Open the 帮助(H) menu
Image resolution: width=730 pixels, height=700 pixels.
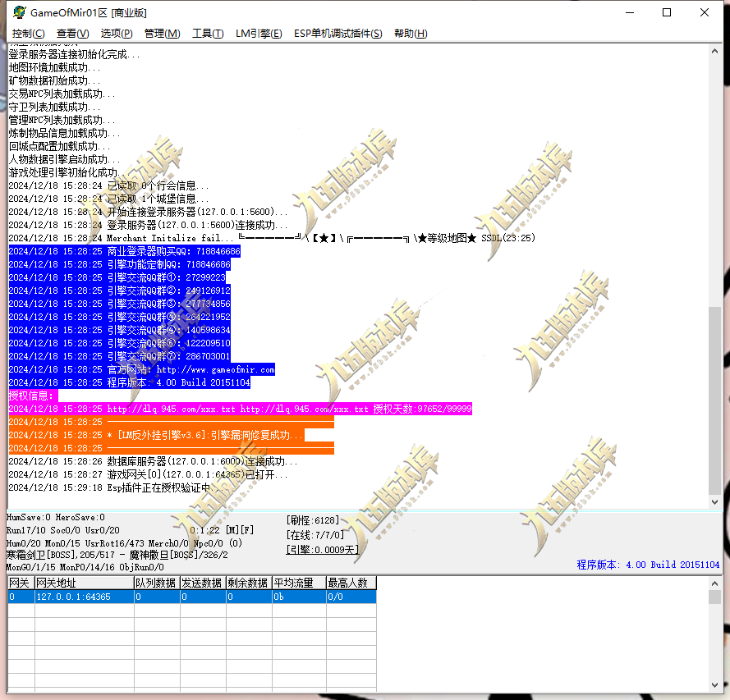pos(411,34)
